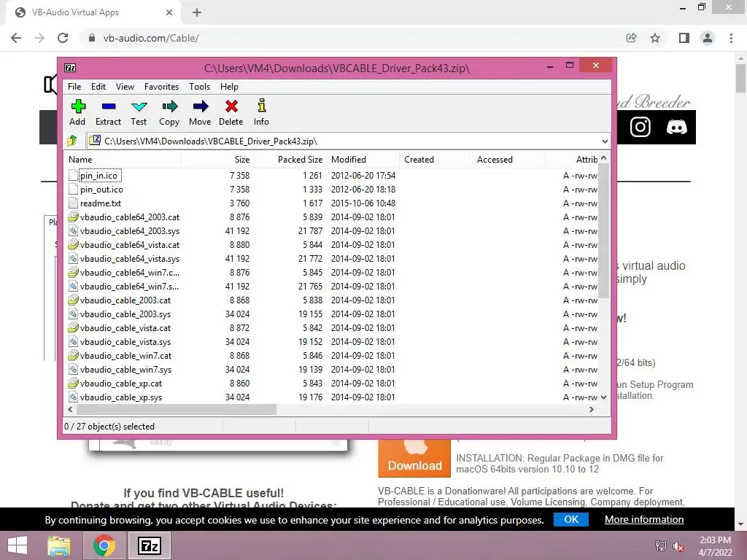Open Chrome three-dot menu
This screenshot has width=747, height=560.
tap(731, 38)
